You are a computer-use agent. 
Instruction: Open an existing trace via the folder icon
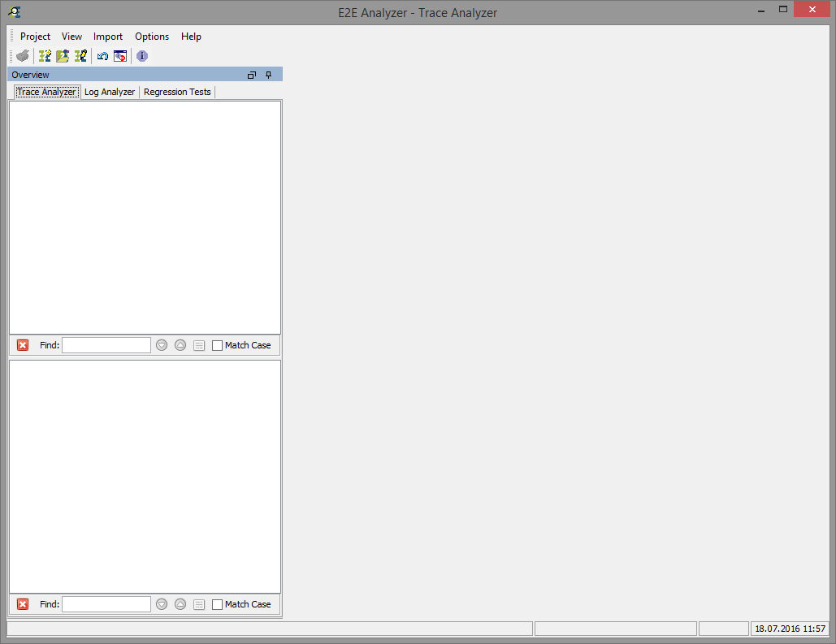point(62,55)
